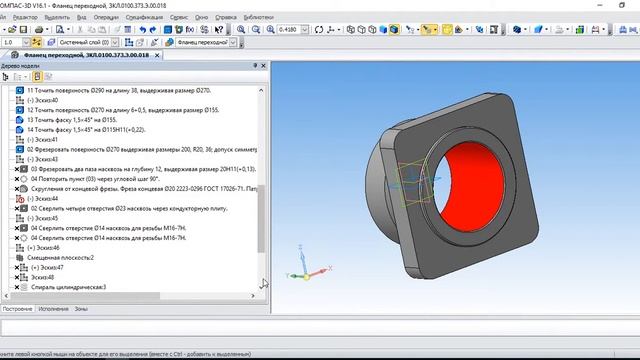Open dropdown beside blue surface icon
The width and height of the screenshot is (640, 360).
[x=547, y=29]
